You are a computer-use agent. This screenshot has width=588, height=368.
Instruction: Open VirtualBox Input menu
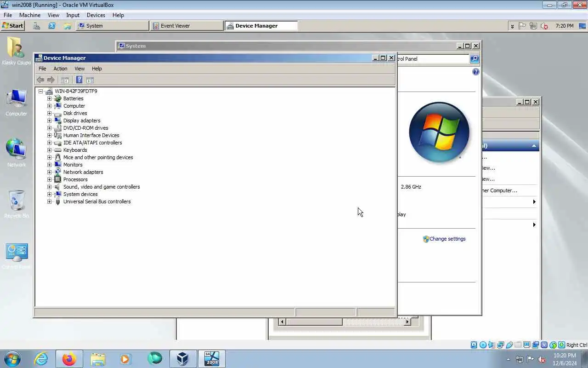(x=73, y=15)
